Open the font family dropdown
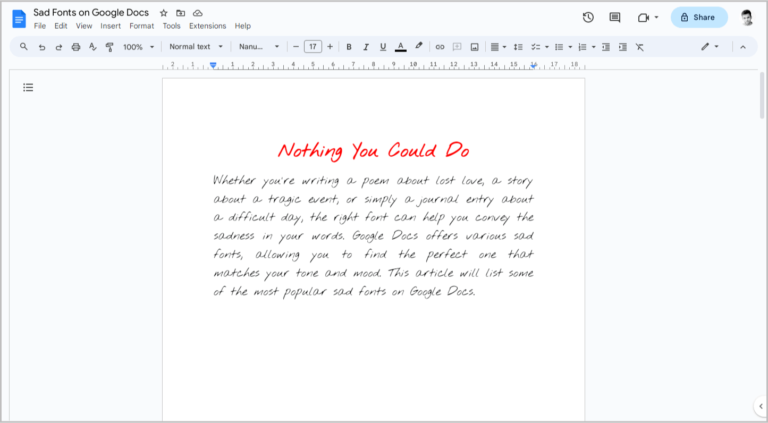The height and width of the screenshot is (423, 768). 259,47
